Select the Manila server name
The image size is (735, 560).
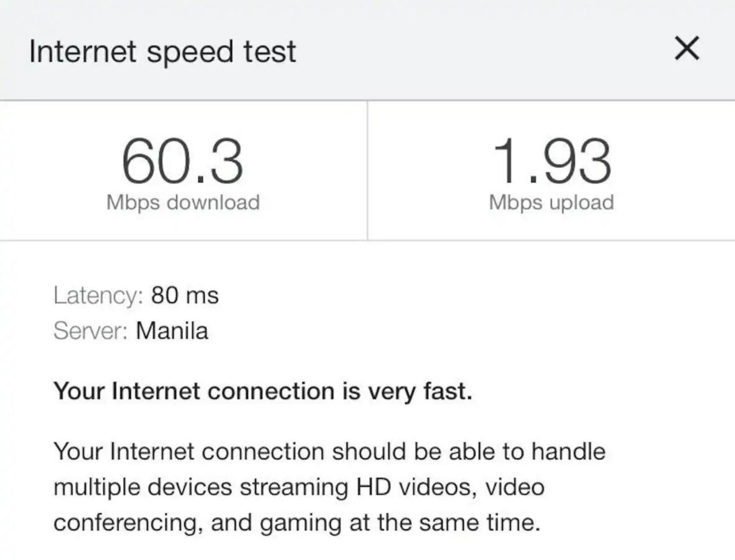click(x=172, y=330)
